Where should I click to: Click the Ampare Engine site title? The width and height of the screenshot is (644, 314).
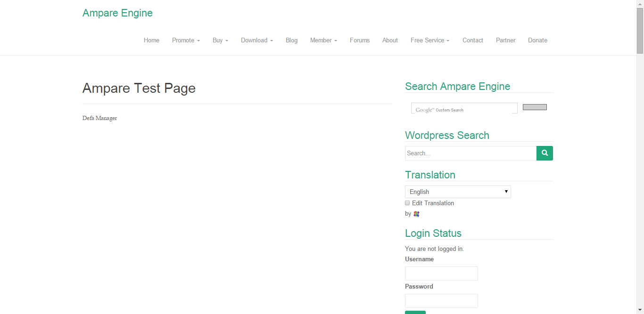click(x=117, y=13)
